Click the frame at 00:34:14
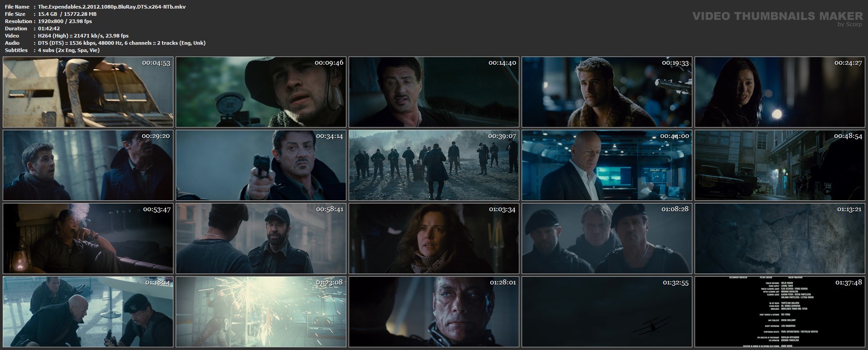This screenshot has width=868, height=350. click(x=261, y=165)
